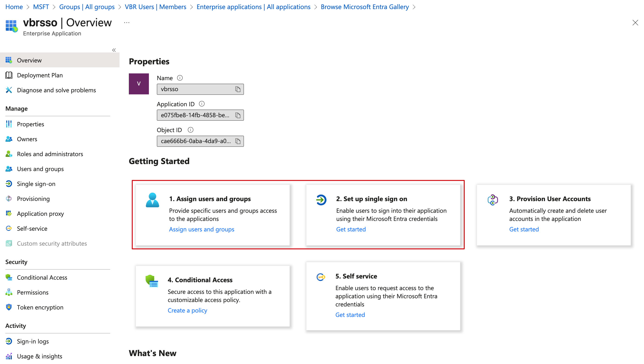The height and width of the screenshot is (364, 644).
Task: Copy the Application ID value
Action: click(x=237, y=115)
